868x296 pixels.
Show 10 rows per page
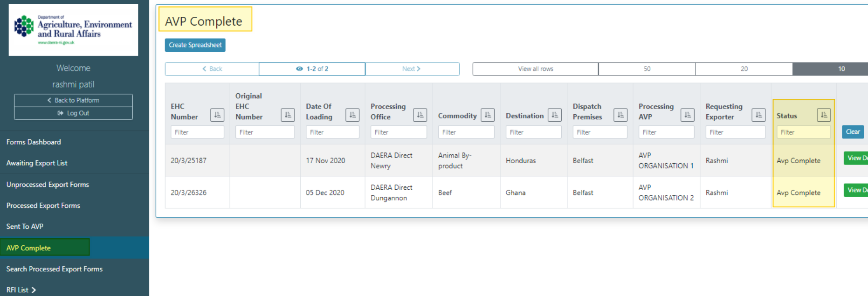point(830,69)
